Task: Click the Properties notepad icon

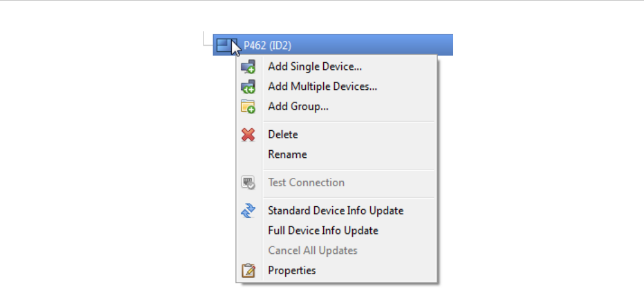Action: click(248, 270)
